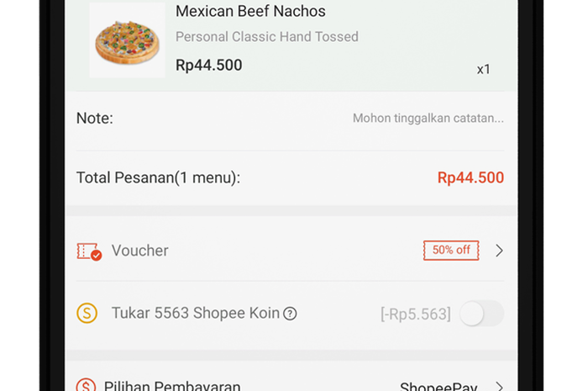Click the Shopee Koin gold coin icon
Image resolution: width=588 pixels, height=391 pixels.
87,313
